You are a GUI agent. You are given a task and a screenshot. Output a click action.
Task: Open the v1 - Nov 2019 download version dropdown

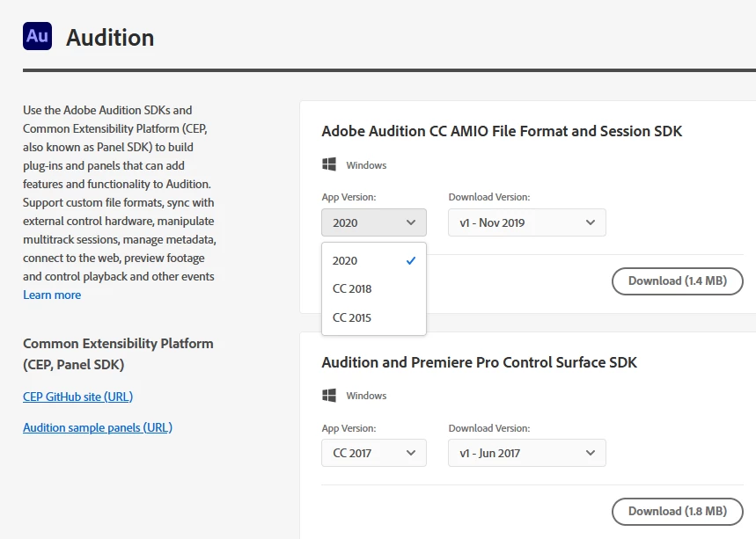tap(526, 222)
